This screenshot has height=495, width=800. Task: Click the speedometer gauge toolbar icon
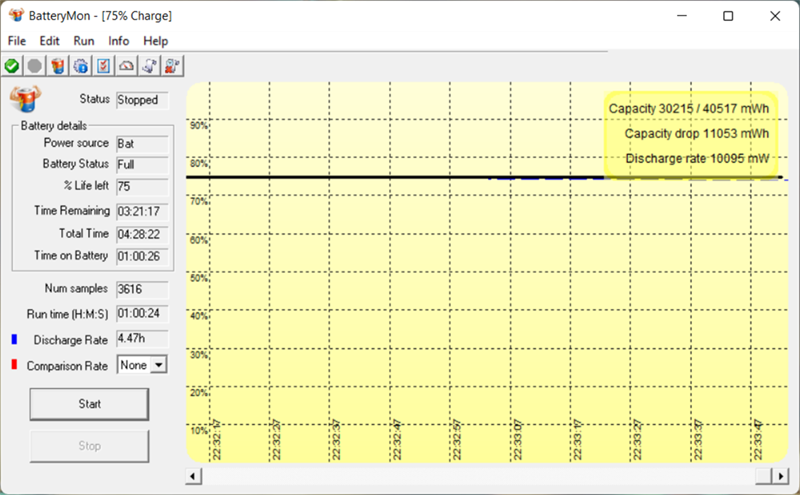[126, 66]
